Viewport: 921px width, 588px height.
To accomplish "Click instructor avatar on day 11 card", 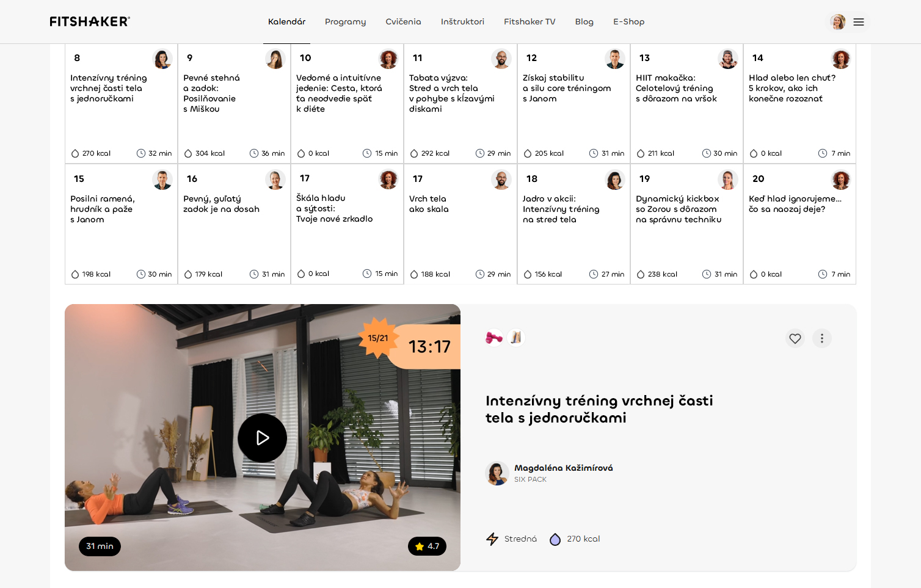I will (x=501, y=59).
